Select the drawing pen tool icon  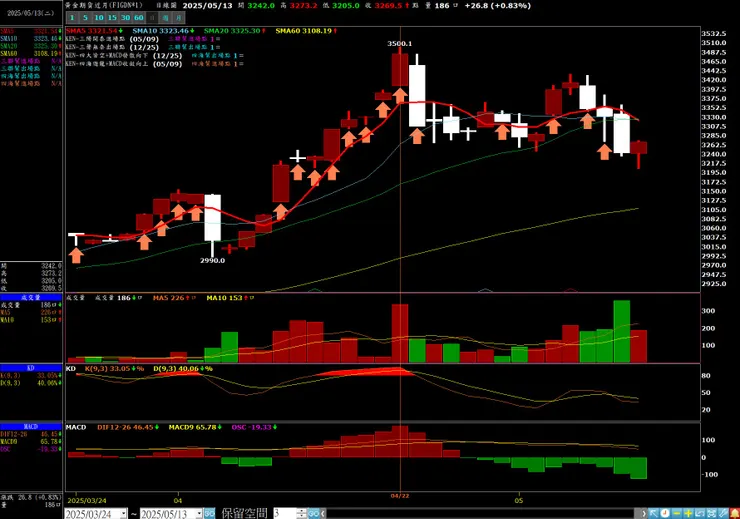(x=723, y=513)
